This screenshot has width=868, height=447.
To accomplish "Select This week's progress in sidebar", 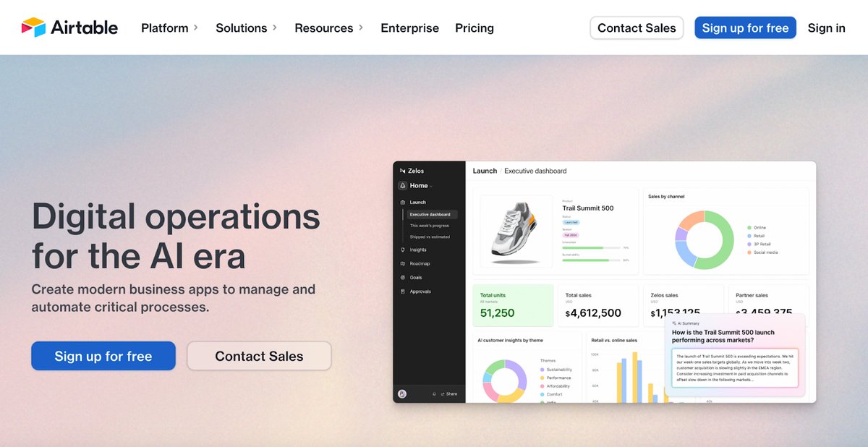I will point(429,226).
